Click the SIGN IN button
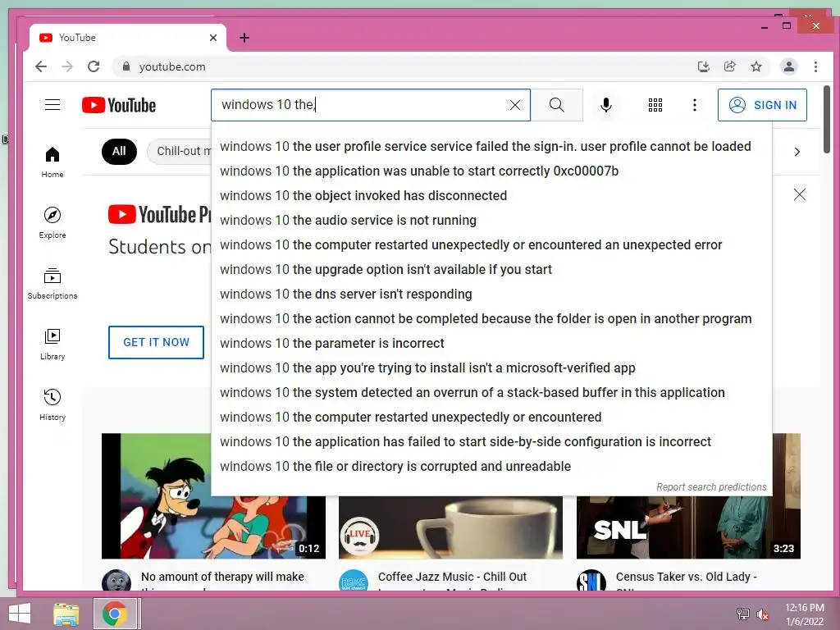The image size is (840, 630). (762, 105)
